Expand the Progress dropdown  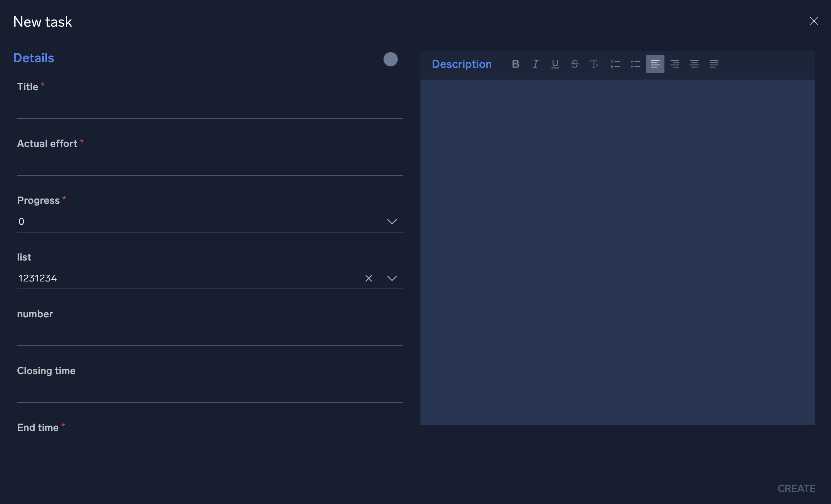[x=391, y=220]
